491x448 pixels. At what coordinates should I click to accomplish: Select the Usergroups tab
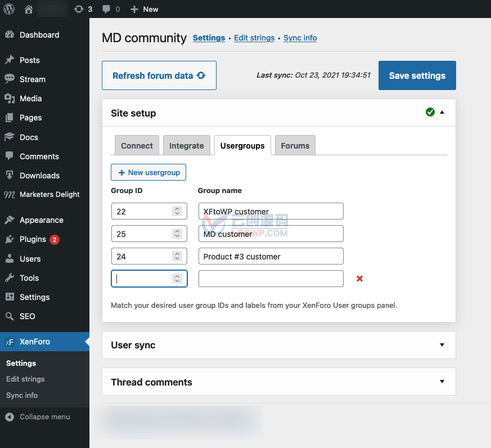tap(242, 146)
